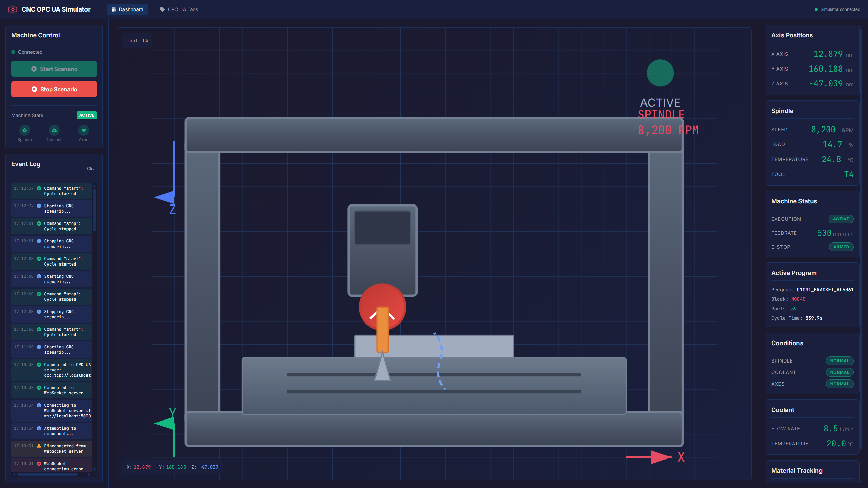Select the Coolant machine state icon
Viewport: 868px width, 488px height.
point(54,130)
